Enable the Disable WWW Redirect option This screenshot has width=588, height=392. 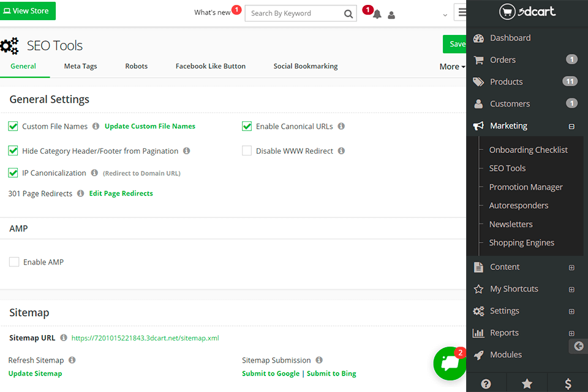[247, 150]
